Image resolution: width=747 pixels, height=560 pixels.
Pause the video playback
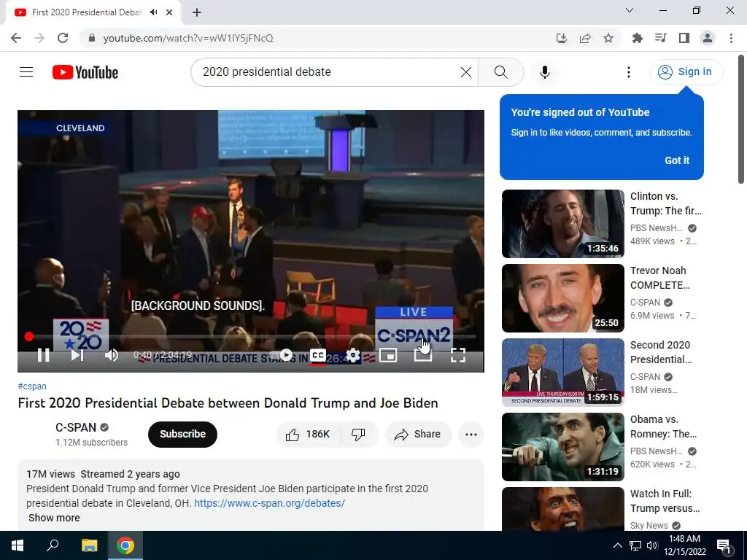43,355
